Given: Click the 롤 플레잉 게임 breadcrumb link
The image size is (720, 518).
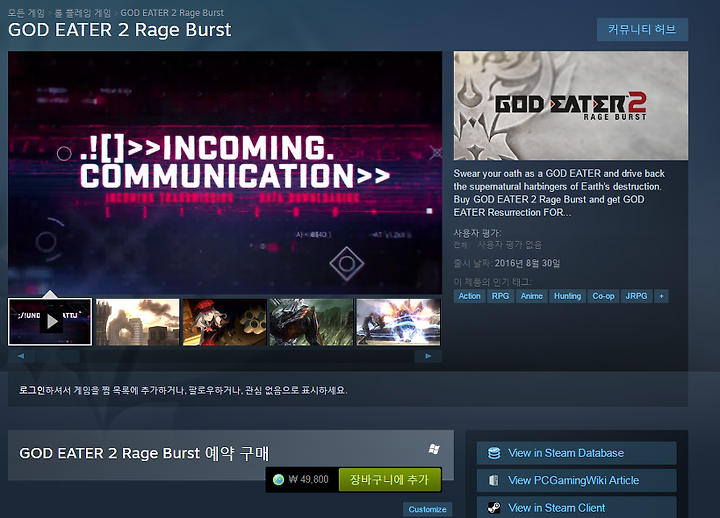Looking at the screenshot, I should coord(83,13).
